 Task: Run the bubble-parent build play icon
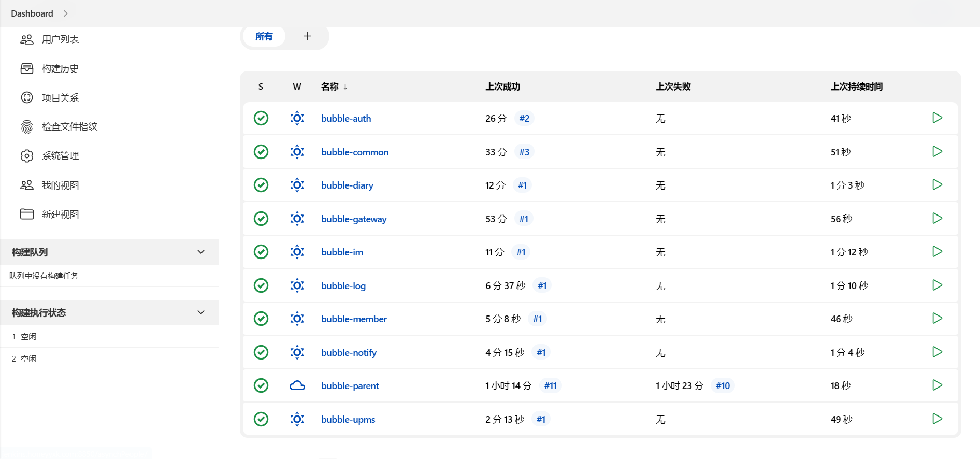coord(937,385)
